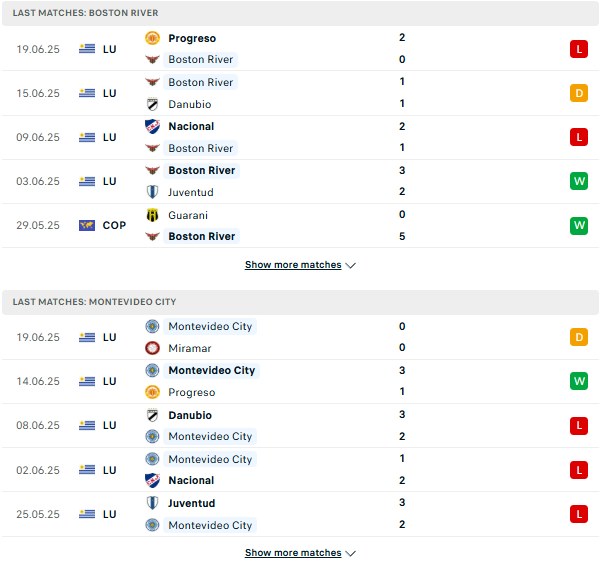
Task: Click the orange D badge for Montevideo City vs Miramar
Action: pos(579,337)
